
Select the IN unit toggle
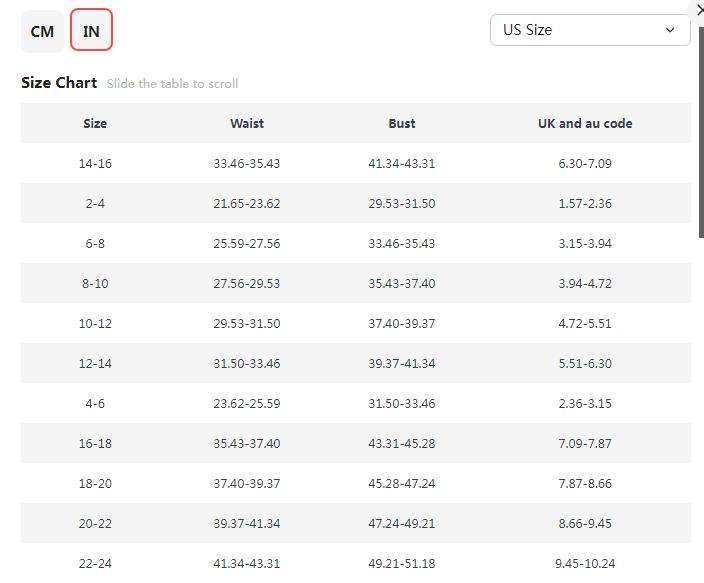click(x=91, y=31)
